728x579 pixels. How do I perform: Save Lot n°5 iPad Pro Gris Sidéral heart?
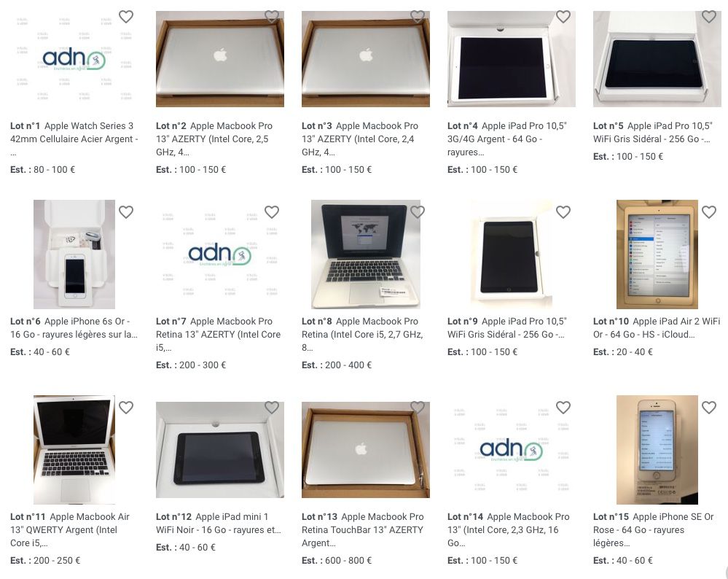[x=709, y=17]
